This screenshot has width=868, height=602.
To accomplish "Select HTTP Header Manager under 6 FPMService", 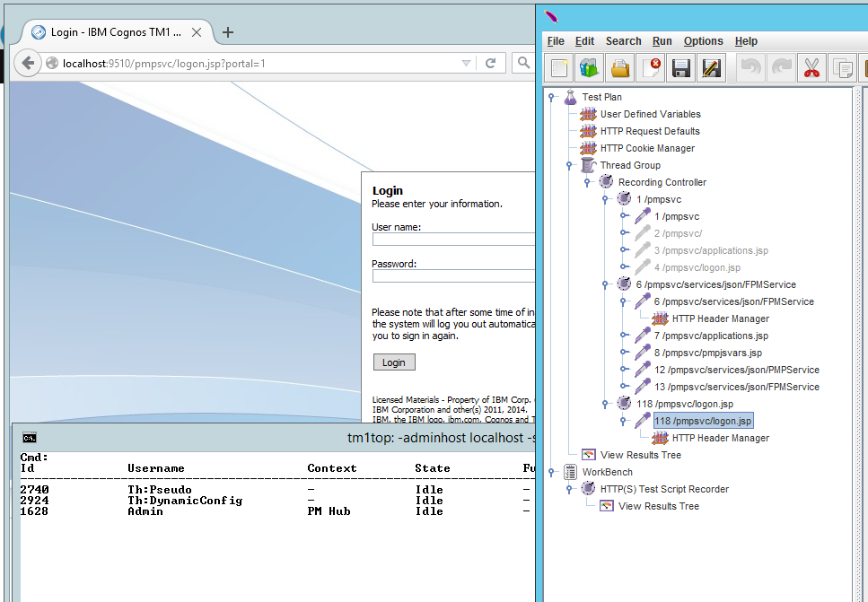I will pos(720,318).
